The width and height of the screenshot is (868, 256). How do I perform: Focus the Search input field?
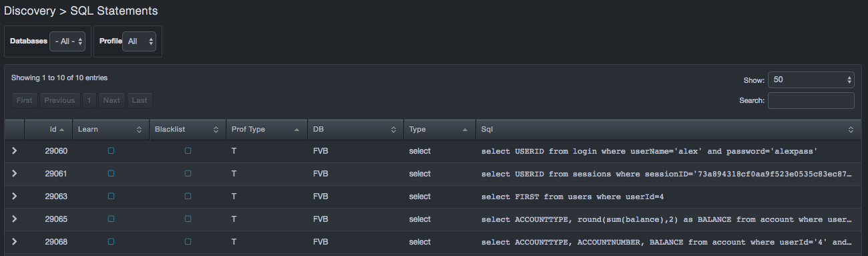(x=811, y=100)
